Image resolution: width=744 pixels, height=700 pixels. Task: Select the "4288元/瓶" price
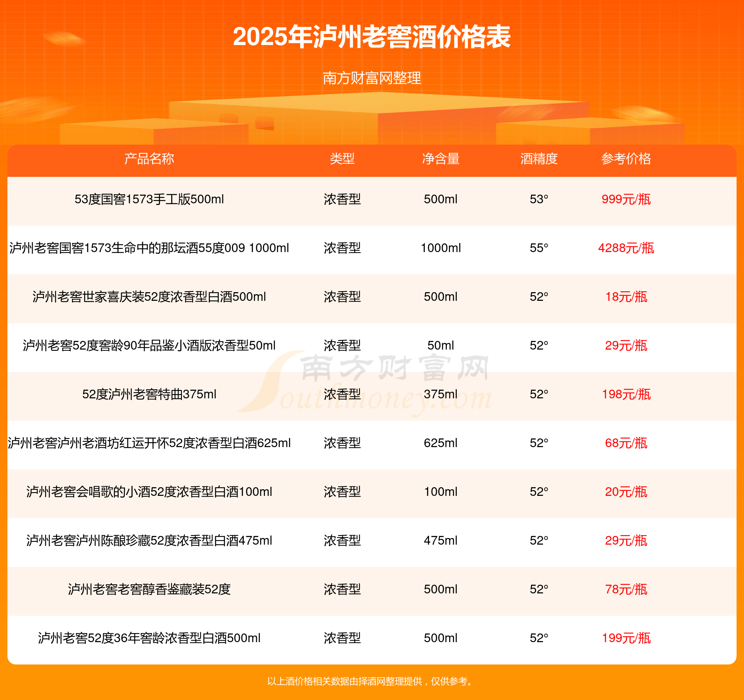tap(626, 248)
